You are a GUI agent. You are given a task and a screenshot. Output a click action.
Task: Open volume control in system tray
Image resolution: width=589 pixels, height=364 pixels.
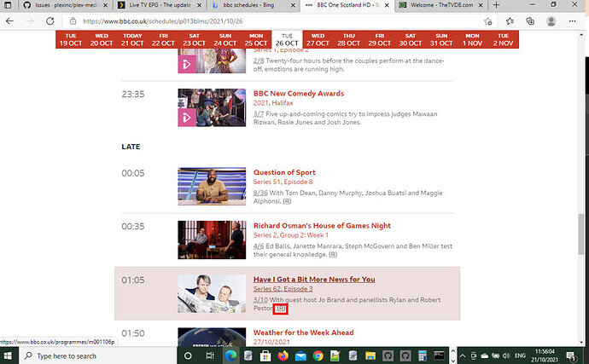[x=506, y=355]
